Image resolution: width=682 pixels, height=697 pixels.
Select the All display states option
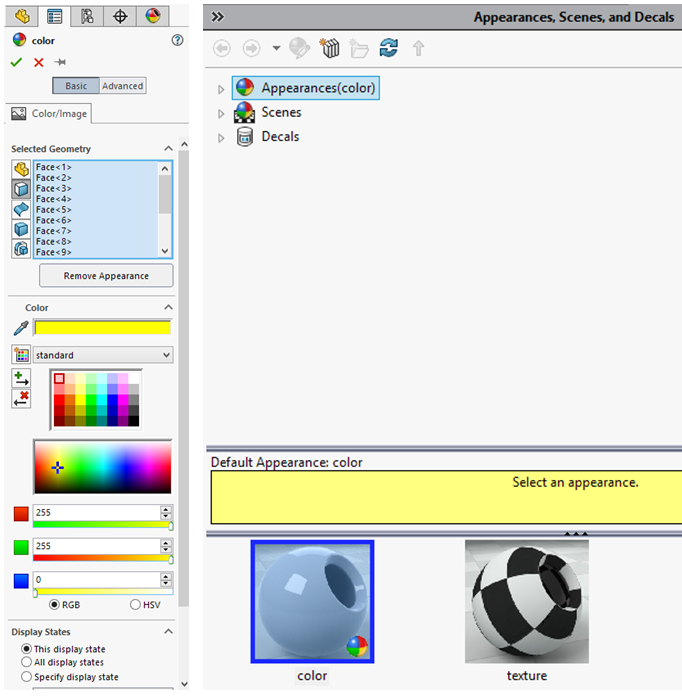pos(27,662)
